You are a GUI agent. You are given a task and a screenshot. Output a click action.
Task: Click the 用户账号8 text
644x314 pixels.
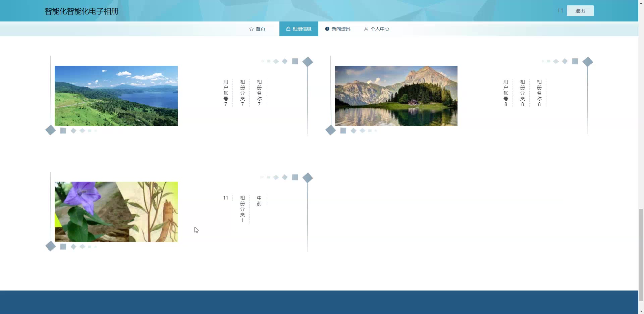click(506, 93)
